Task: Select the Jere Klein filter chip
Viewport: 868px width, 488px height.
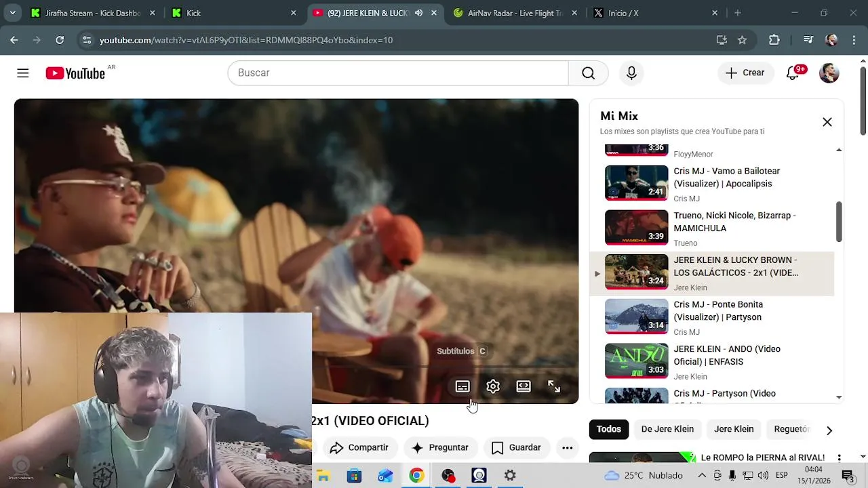Action: pos(734,429)
